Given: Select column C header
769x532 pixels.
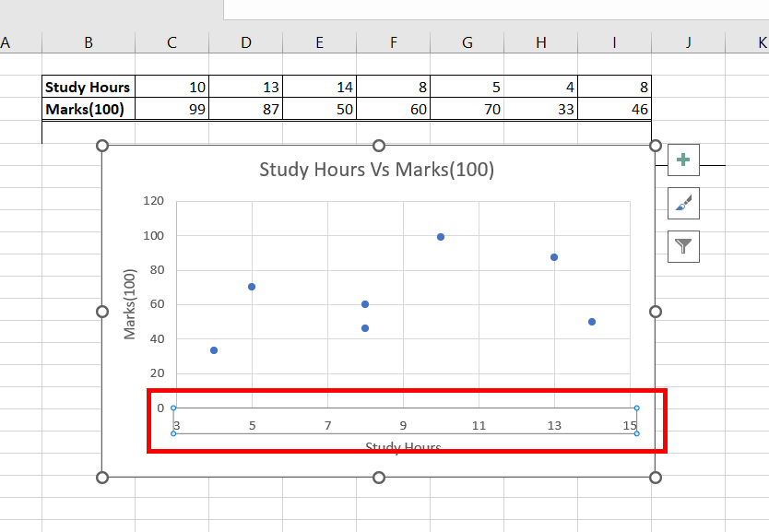Looking at the screenshot, I should pos(172,42).
